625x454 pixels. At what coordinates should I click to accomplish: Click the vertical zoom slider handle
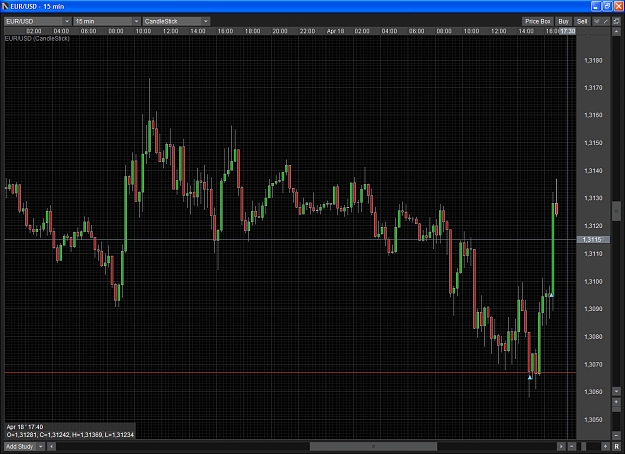[x=616, y=409]
